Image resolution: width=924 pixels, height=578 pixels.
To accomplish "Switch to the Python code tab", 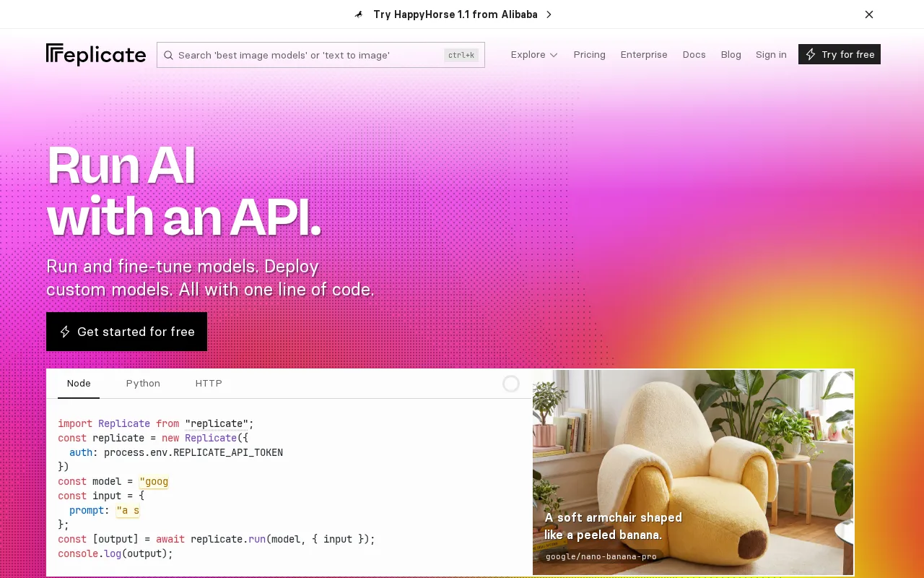I will (143, 383).
